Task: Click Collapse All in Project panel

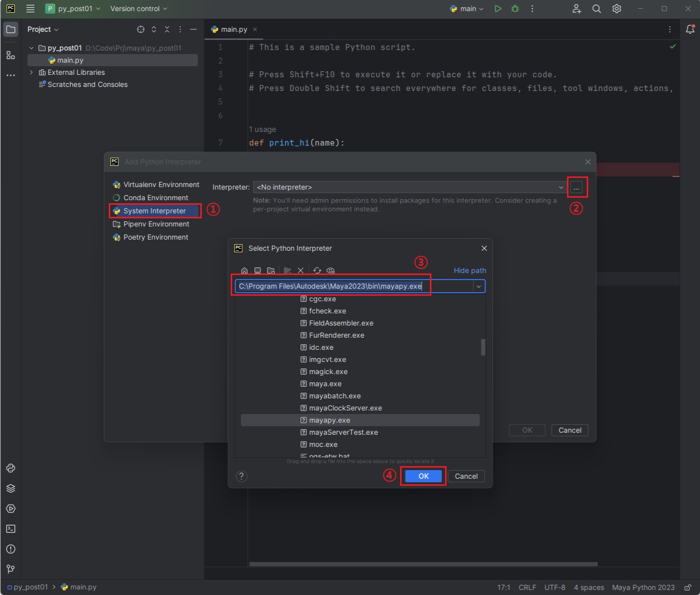Action: click(x=167, y=29)
